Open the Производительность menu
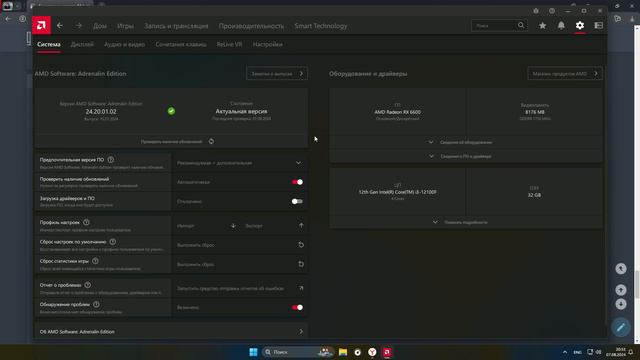This screenshot has width=640, height=360. pyautogui.click(x=251, y=26)
